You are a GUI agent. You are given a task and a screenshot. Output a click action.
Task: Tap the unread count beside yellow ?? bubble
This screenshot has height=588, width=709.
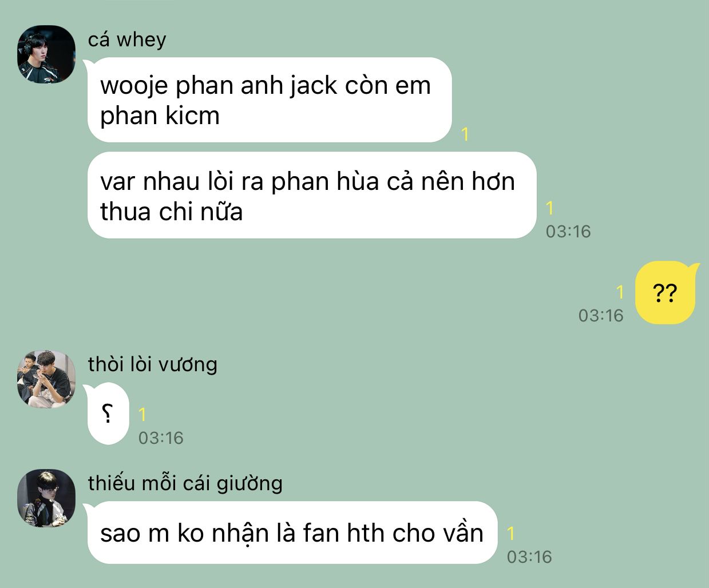pyautogui.click(x=620, y=292)
